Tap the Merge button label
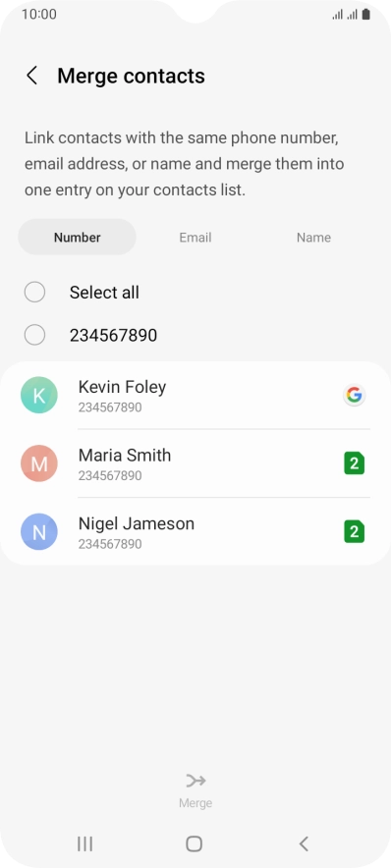 [x=195, y=802]
